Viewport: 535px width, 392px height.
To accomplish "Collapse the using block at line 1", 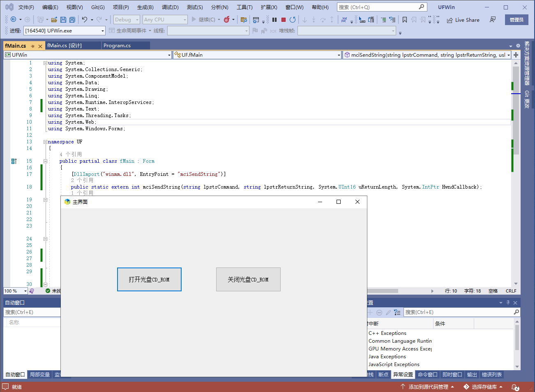I will 45,63.
